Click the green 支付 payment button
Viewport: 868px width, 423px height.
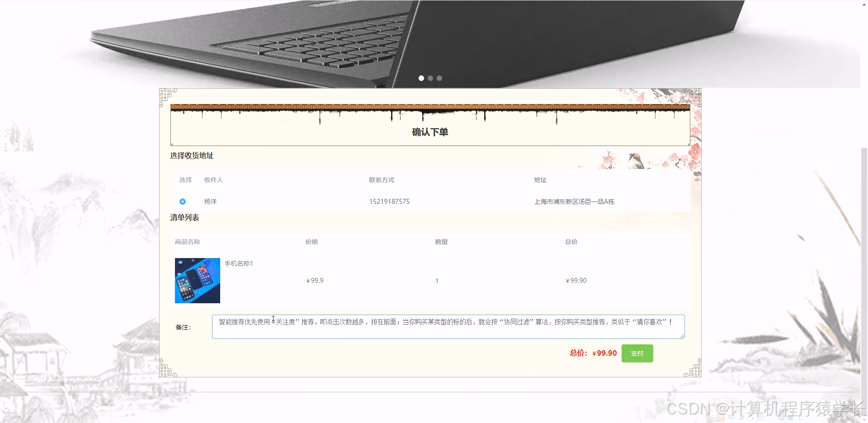(637, 353)
